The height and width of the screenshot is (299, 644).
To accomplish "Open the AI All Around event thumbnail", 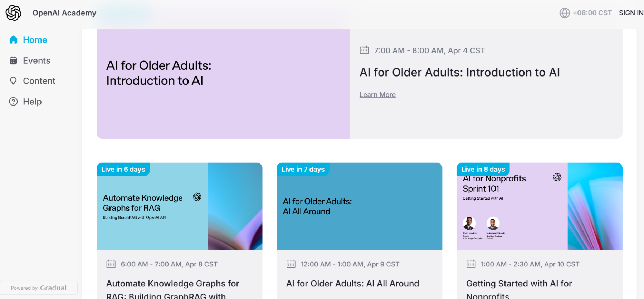I will pyautogui.click(x=359, y=206).
